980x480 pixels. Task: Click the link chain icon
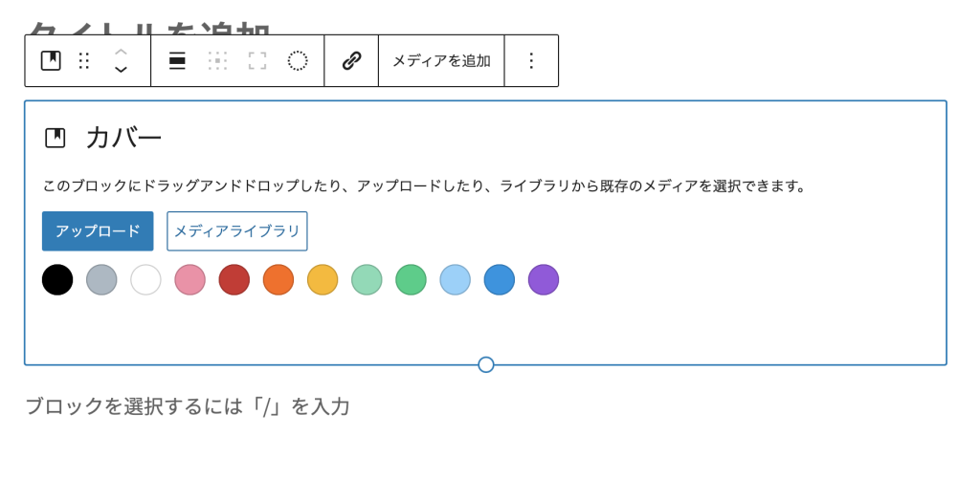351,61
